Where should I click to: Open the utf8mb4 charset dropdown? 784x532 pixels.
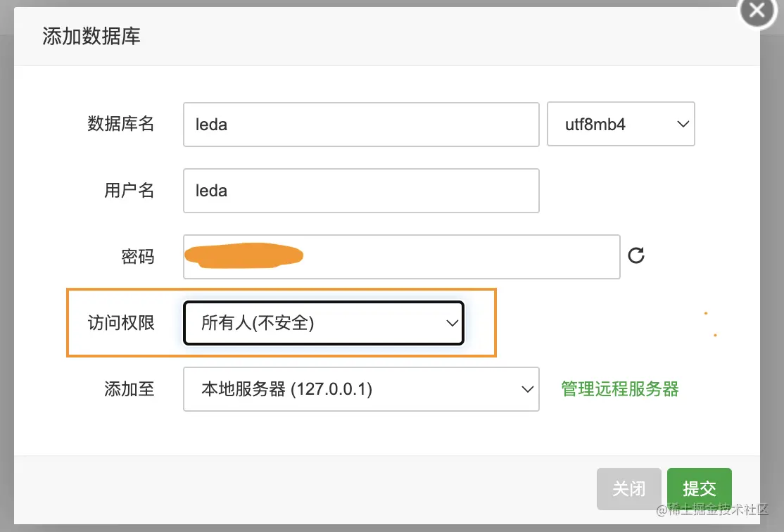click(x=621, y=124)
